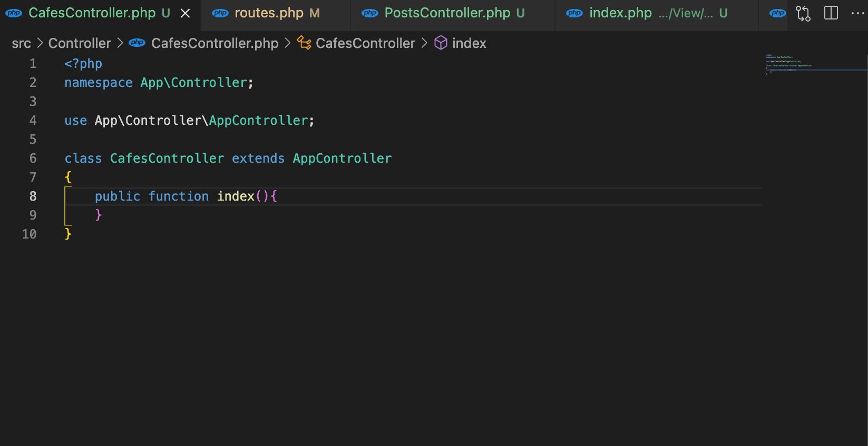868x446 pixels.
Task: Expand the chevron after src breadcrumb
Action: pos(40,43)
